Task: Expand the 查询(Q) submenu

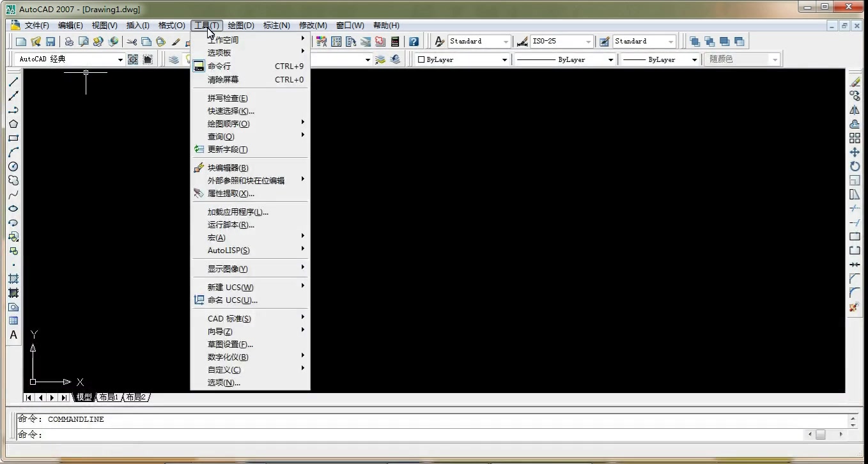Action: coord(251,137)
